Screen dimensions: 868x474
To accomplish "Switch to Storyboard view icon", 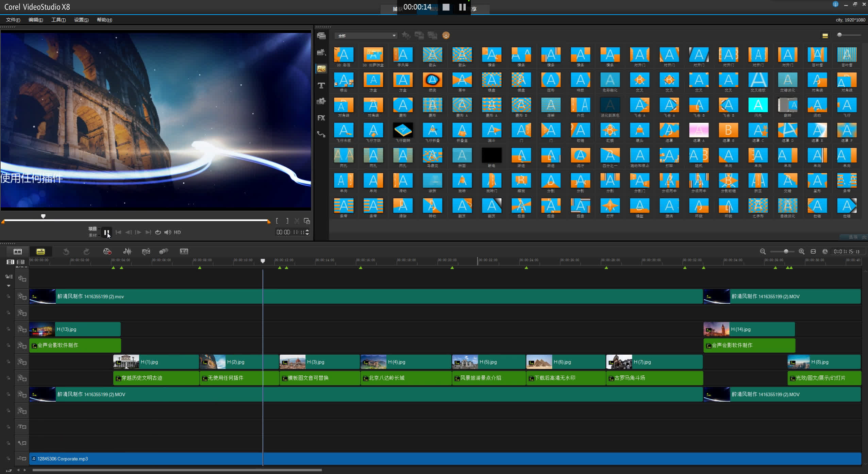I will [18, 252].
